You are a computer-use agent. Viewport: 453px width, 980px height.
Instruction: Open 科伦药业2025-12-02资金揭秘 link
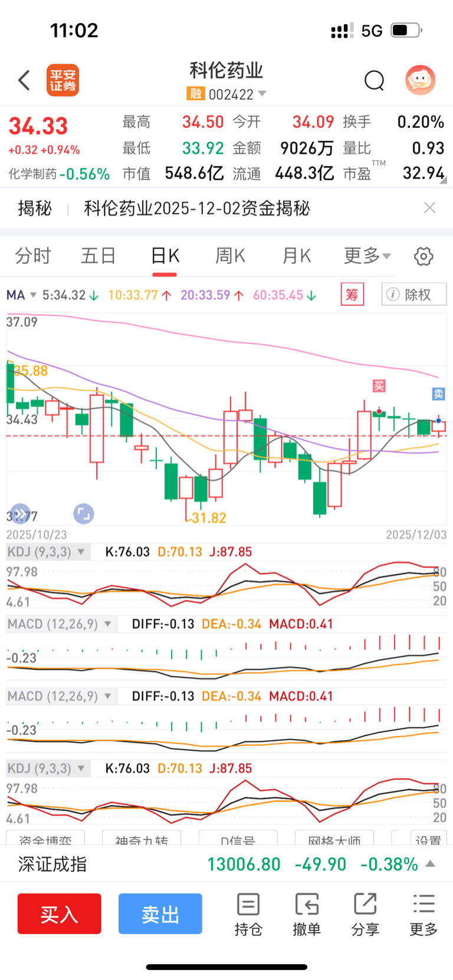pyautogui.click(x=197, y=208)
